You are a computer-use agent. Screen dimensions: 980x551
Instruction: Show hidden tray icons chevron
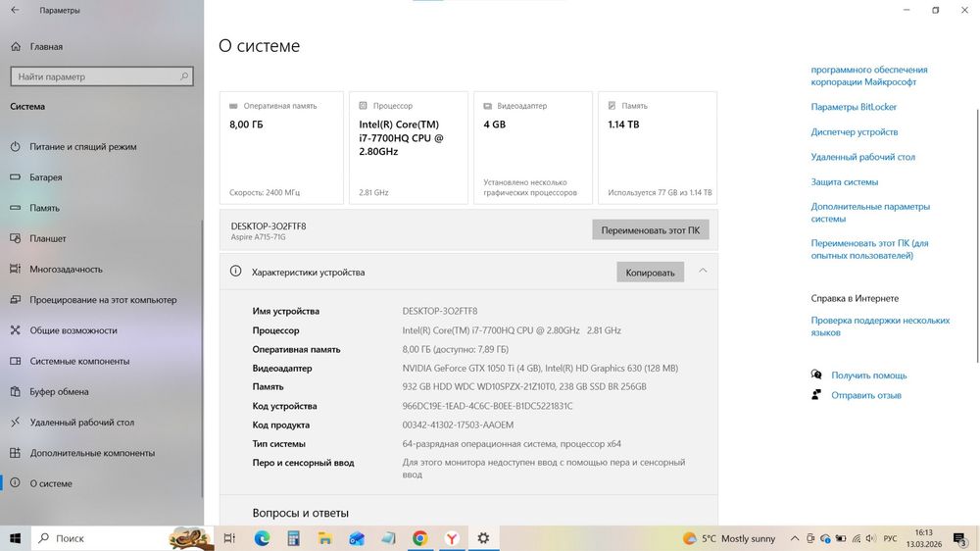795,538
